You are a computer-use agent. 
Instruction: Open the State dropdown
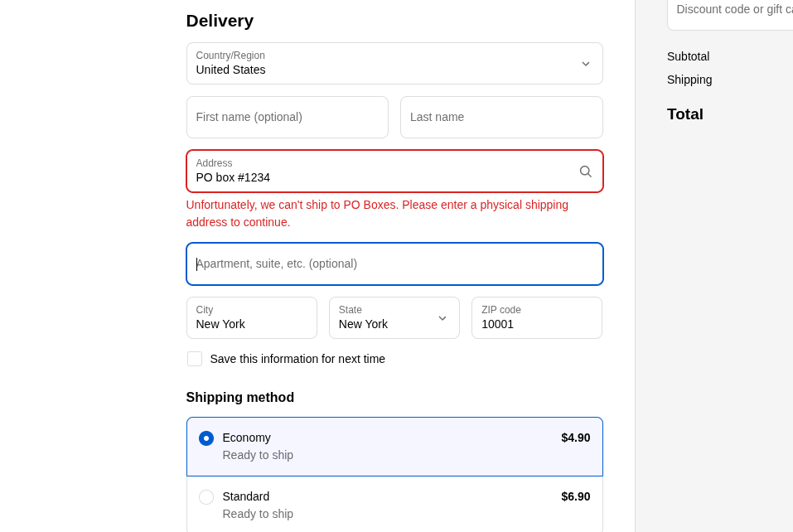pyautogui.click(x=394, y=317)
